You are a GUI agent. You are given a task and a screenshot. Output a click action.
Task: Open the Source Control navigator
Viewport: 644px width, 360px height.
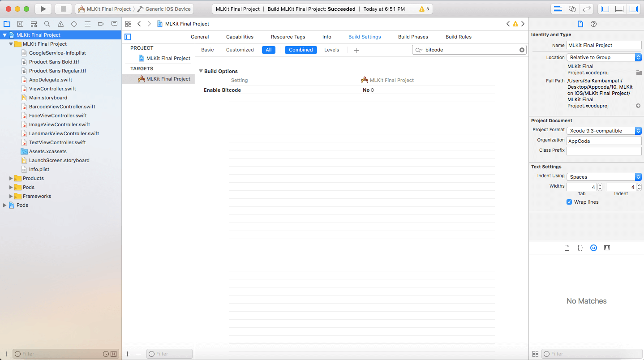tap(20, 24)
